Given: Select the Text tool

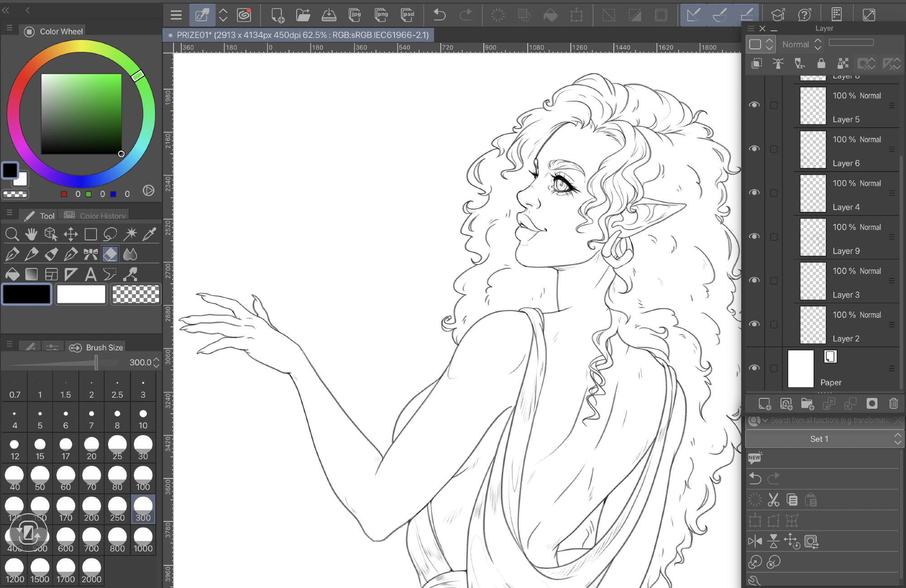Looking at the screenshot, I should click(91, 274).
